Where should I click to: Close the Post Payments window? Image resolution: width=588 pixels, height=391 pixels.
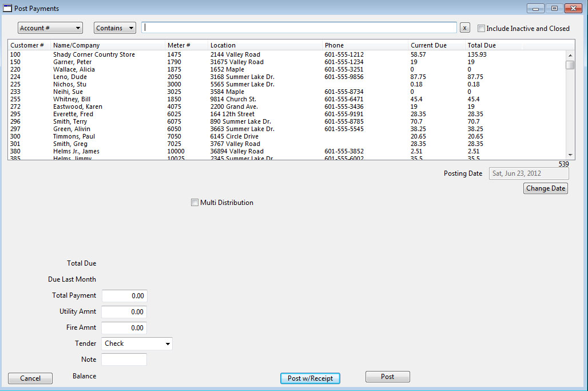[573, 8]
